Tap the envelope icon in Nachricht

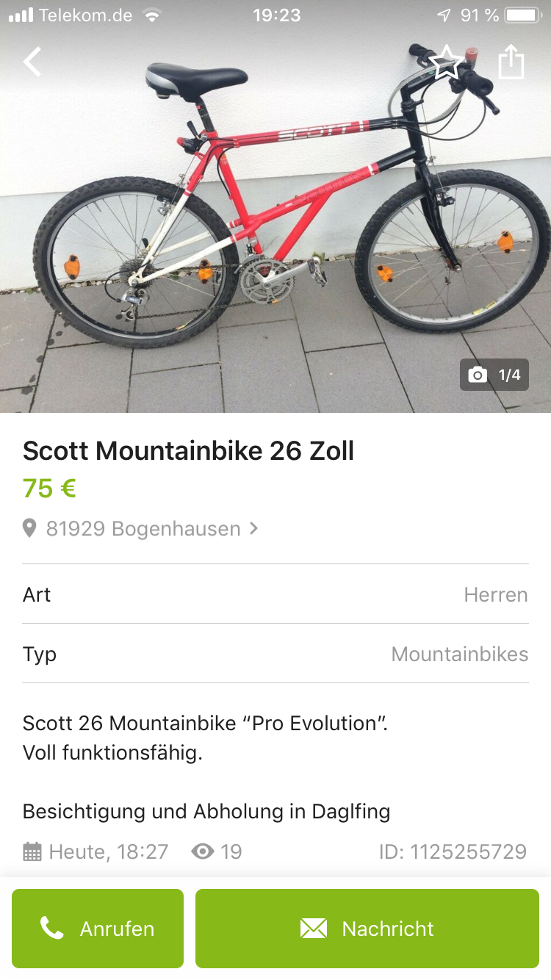click(314, 929)
